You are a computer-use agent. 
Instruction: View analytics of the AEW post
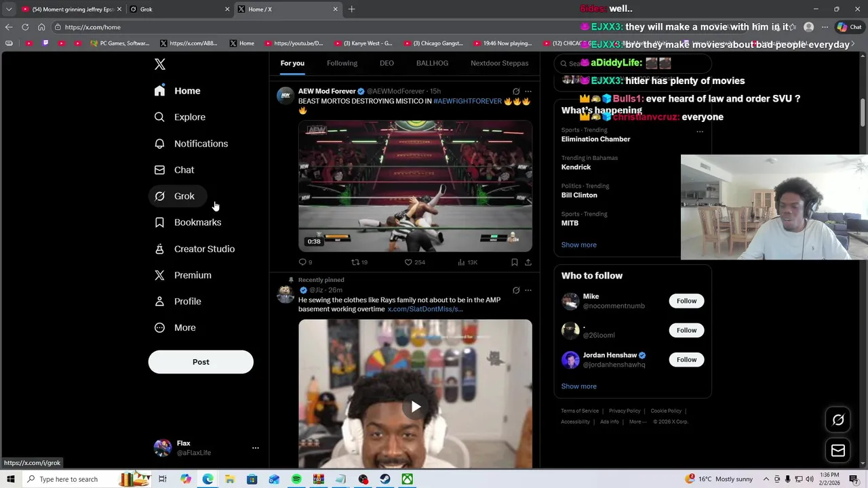tap(468, 262)
